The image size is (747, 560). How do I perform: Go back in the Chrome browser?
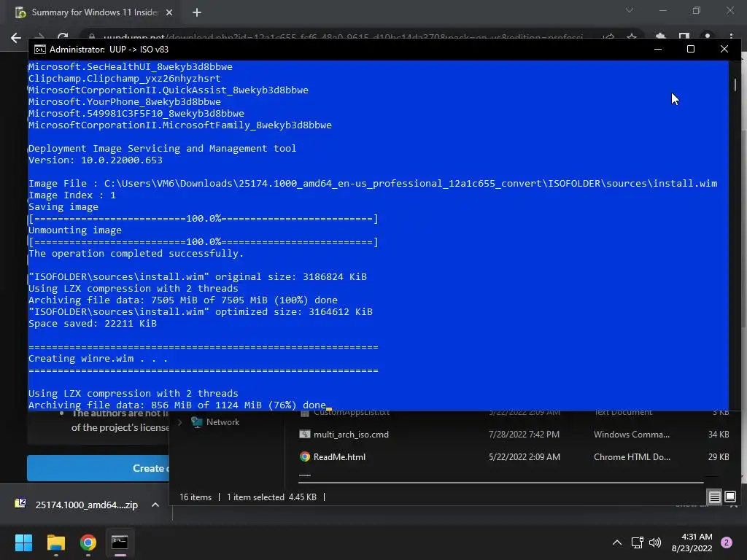[16, 38]
